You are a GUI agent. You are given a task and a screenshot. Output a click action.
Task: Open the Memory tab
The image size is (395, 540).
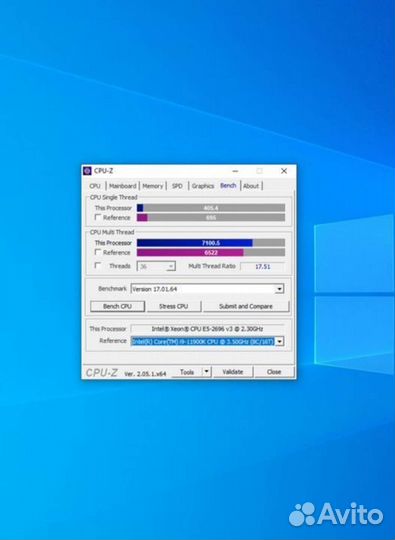coord(153,186)
